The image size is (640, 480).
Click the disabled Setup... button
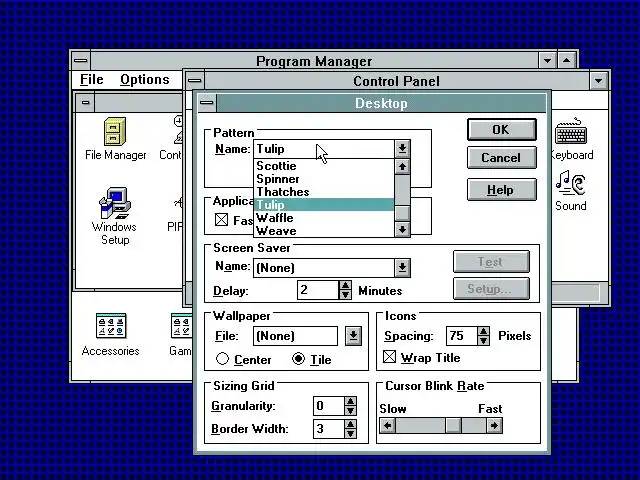coord(491,289)
